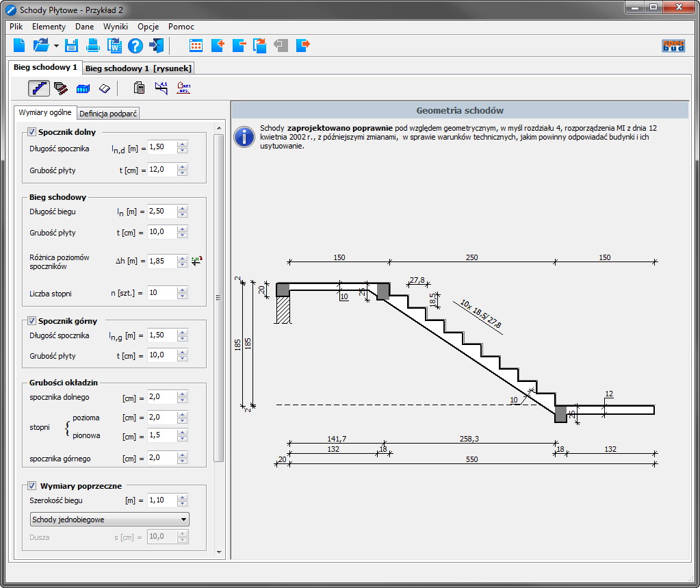The width and height of the screenshot is (700, 588).
Task: Click the Print icon in the toolbar
Action: coord(93,46)
